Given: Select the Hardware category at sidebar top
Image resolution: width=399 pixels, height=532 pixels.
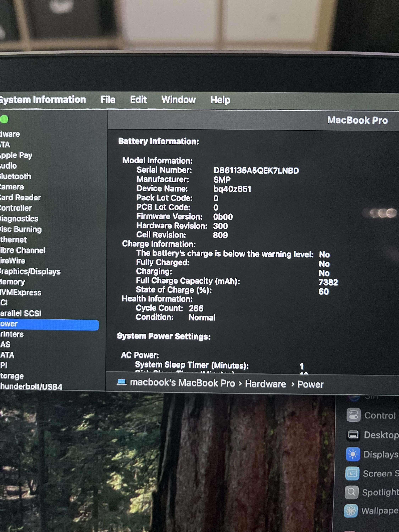Looking at the screenshot, I should tap(10, 134).
